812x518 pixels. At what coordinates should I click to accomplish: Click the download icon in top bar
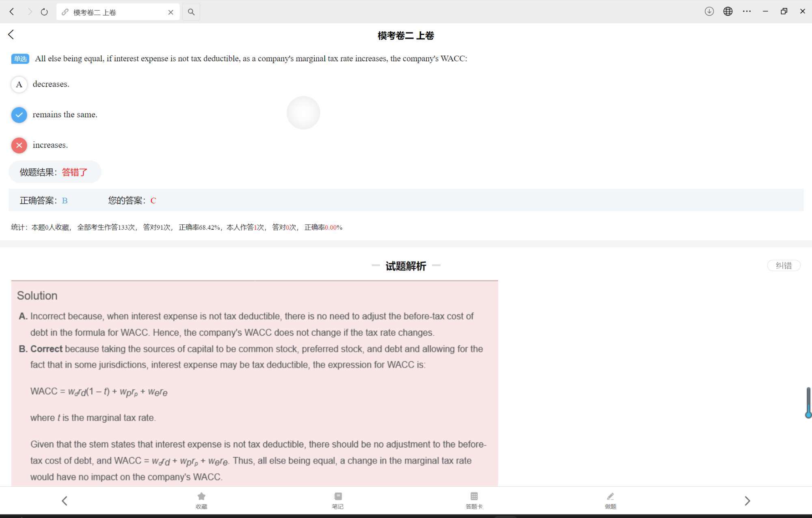click(x=709, y=11)
